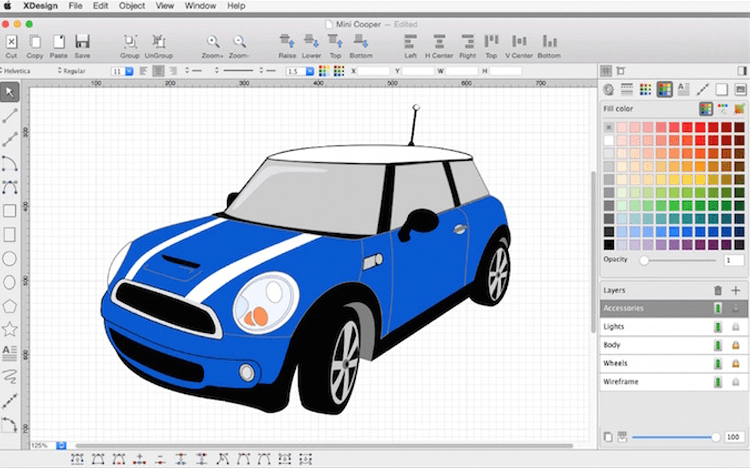Click the Copy toolbar icon
Viewport: 750px width, 468px height.
[34, 46]
